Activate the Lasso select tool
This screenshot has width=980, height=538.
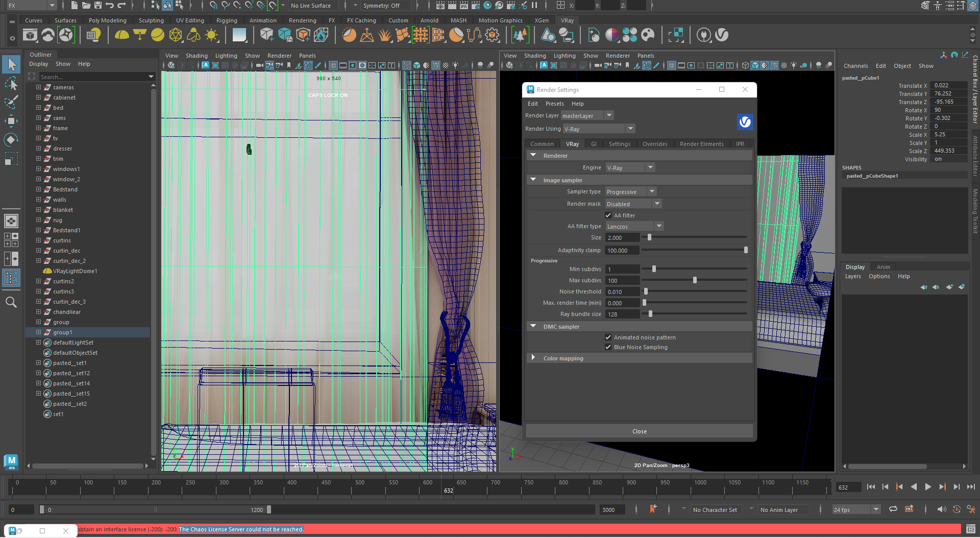click(11, 83)
